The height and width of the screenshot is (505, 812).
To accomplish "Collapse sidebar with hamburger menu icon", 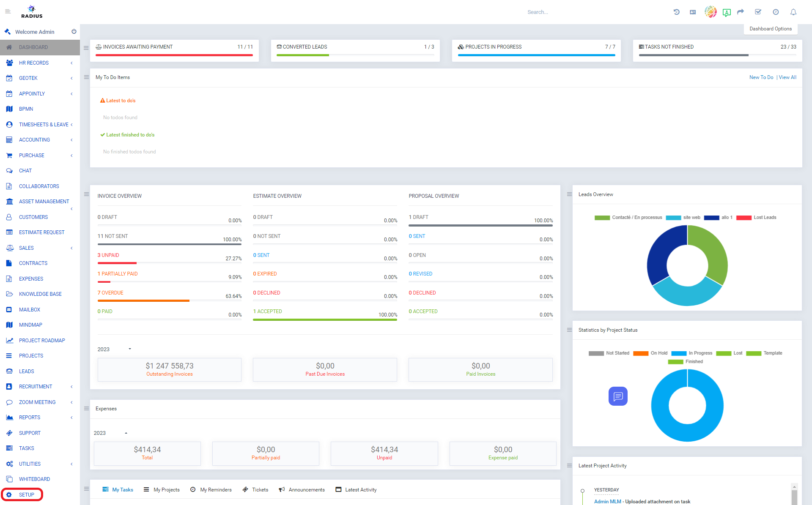I will [8, 11].
